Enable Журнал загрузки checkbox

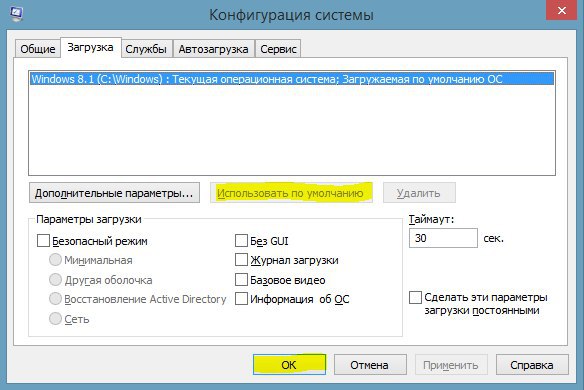pos(241,260)
